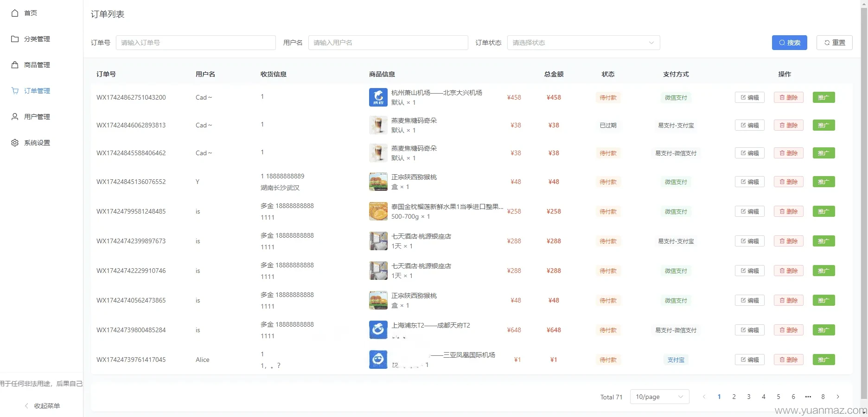Viewport: 868px width, 417px height.
Task: Edit order WX17424862751043200
Action: (749, 97)
